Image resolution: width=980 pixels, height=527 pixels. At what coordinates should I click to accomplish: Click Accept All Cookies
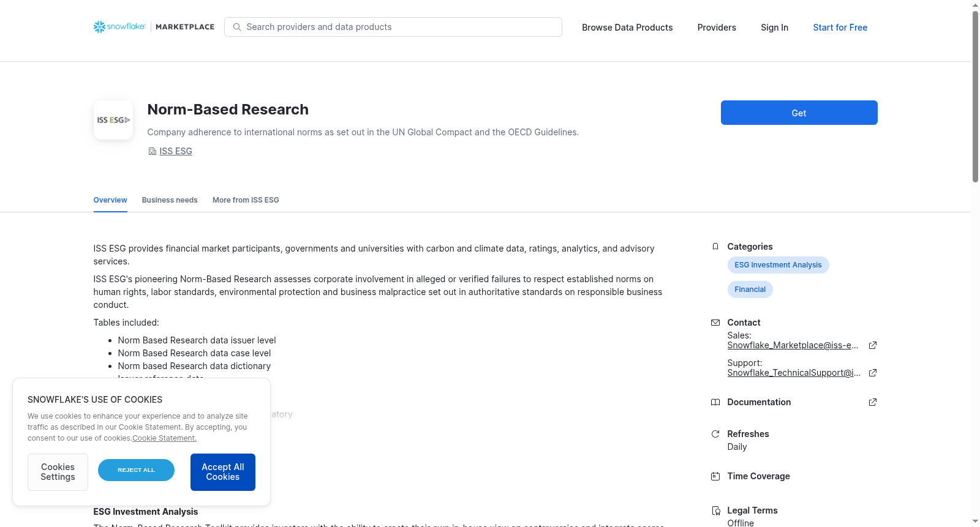(223, 472)
